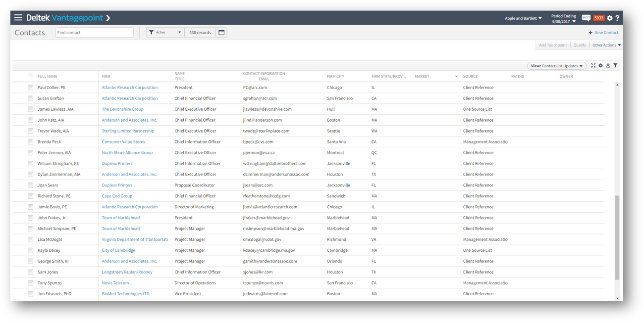The image size is (644, 322).
Task: Open column filters with the funnel icon
Action: pos(615,65)
